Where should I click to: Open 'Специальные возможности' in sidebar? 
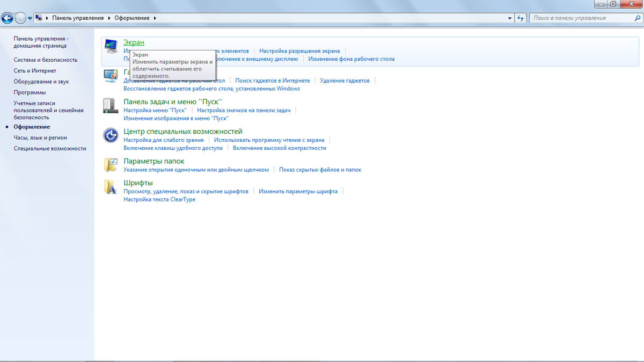50,148
